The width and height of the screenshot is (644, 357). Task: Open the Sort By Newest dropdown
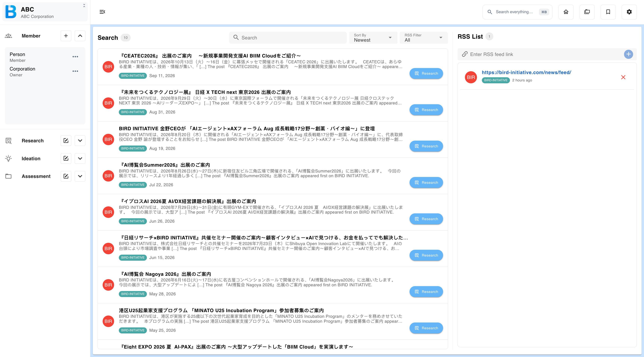pos(373,38)
